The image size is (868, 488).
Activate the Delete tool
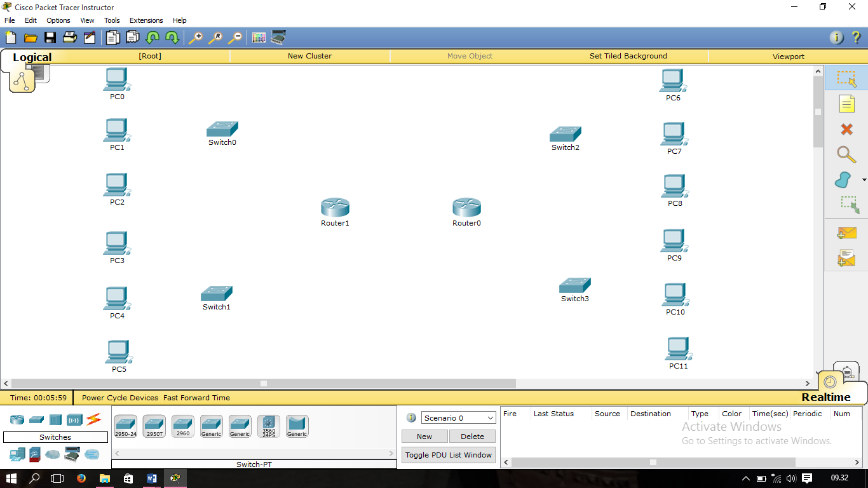[846, 129]
